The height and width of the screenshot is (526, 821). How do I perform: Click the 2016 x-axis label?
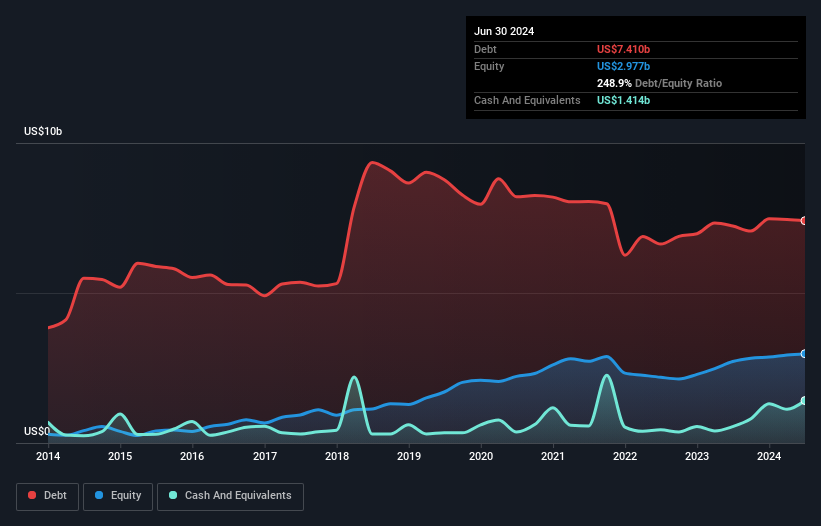(x=192, y=456)
